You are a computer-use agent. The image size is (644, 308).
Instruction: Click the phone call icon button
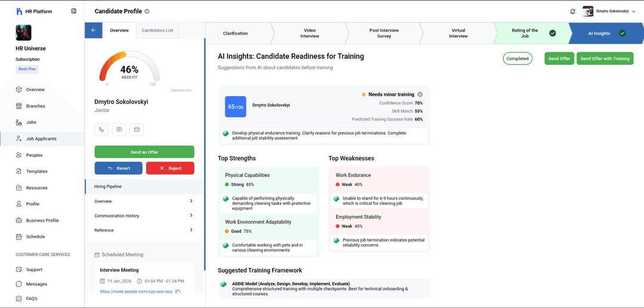(101, 129)
